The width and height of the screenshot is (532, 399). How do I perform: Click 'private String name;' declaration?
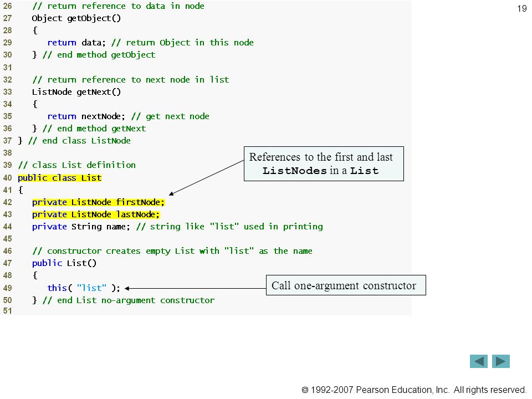coord(81,227)
